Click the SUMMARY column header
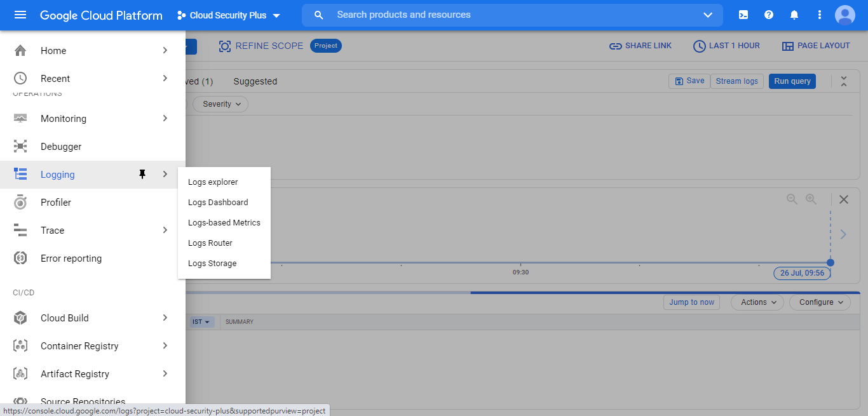Viewport: 868px width, 416px height. pyautogui.click(x=240, y=322)
